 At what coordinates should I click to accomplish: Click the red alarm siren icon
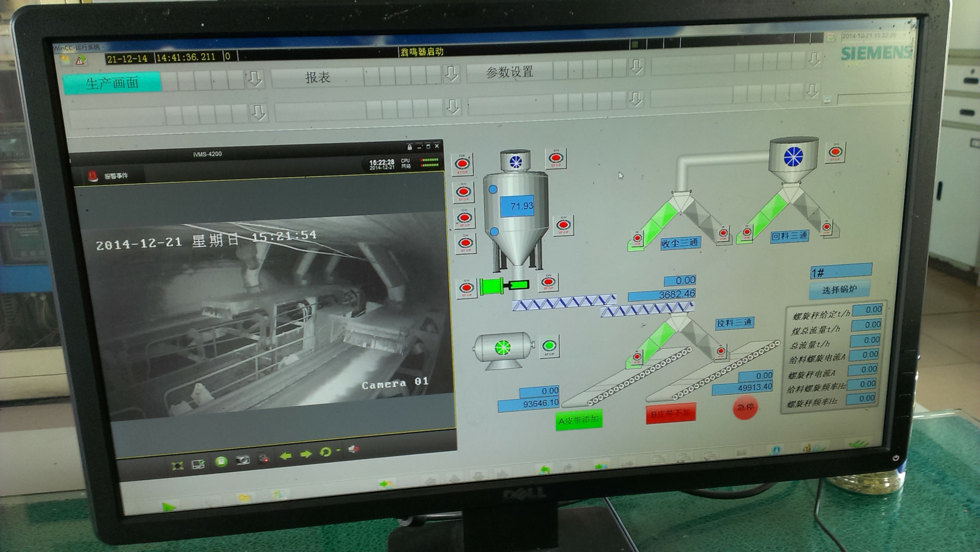click(x=93, y=176)
